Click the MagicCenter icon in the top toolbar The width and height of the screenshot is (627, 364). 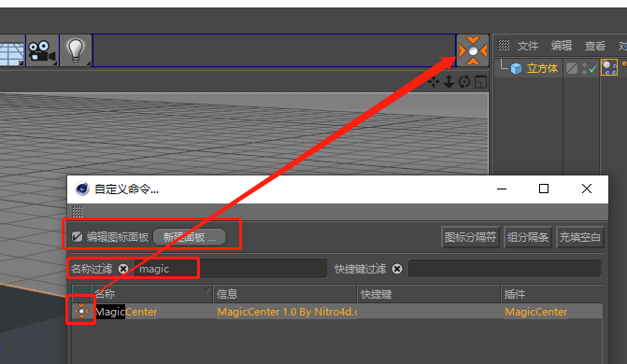pos(473,50)
